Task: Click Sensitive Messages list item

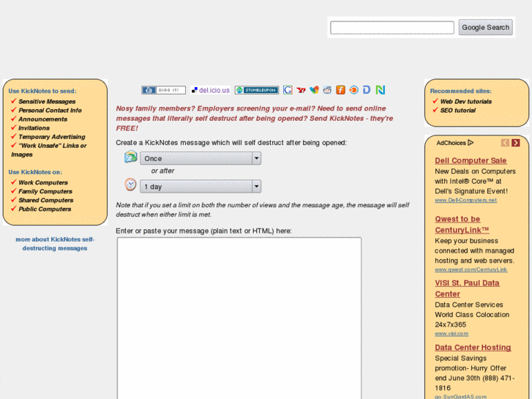Action: tap(47, 102)
